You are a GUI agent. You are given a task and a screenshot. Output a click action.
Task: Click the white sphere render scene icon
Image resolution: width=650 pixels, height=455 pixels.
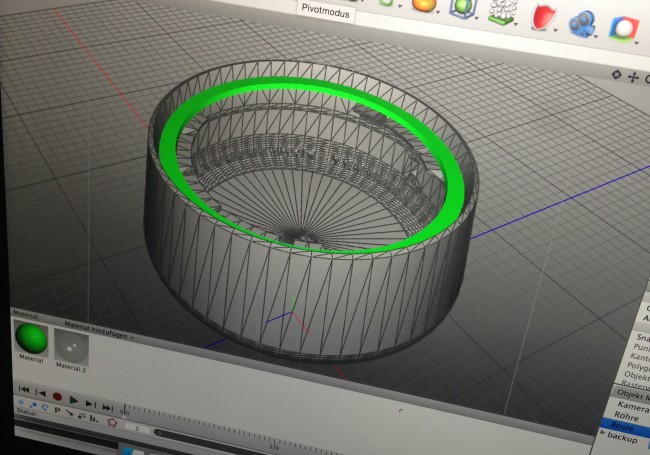[x=624, y=29]
